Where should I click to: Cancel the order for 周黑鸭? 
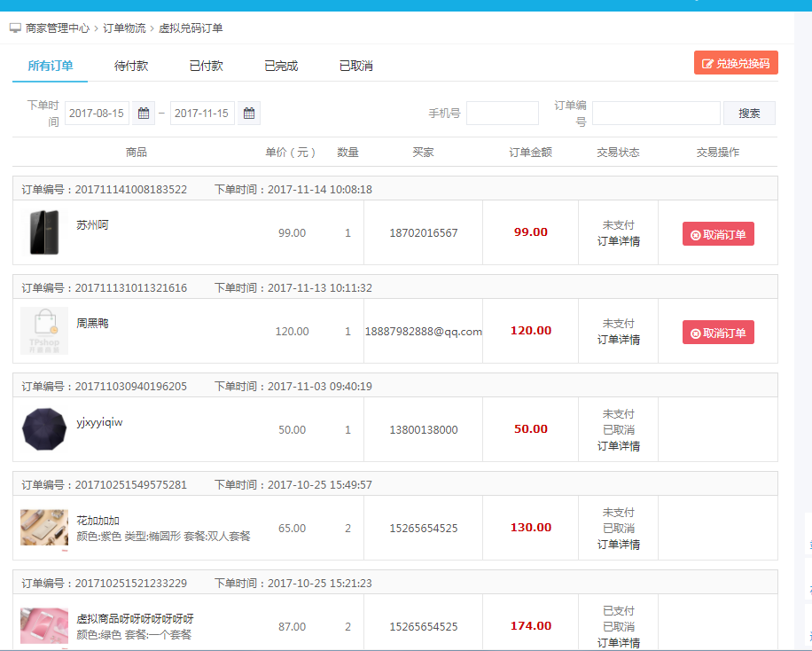718,333
